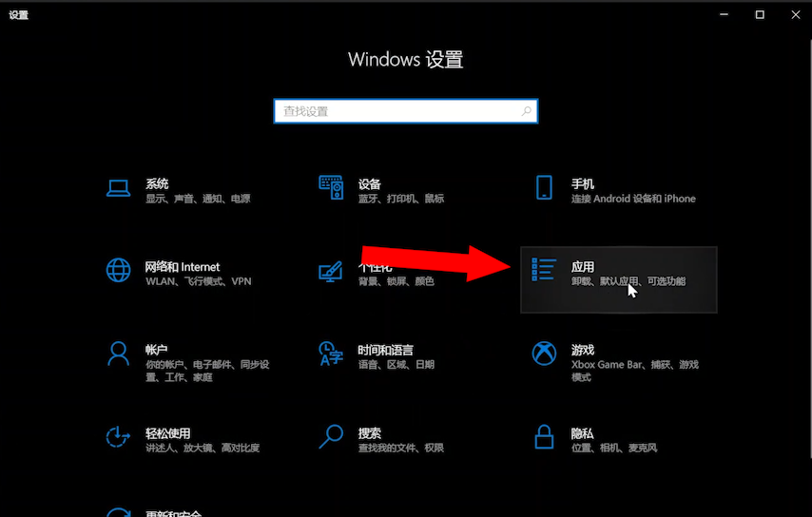Click the 设备 keyboard and speaker icon
The width and height of the screenshot is (812, 517).
[331, 187]
